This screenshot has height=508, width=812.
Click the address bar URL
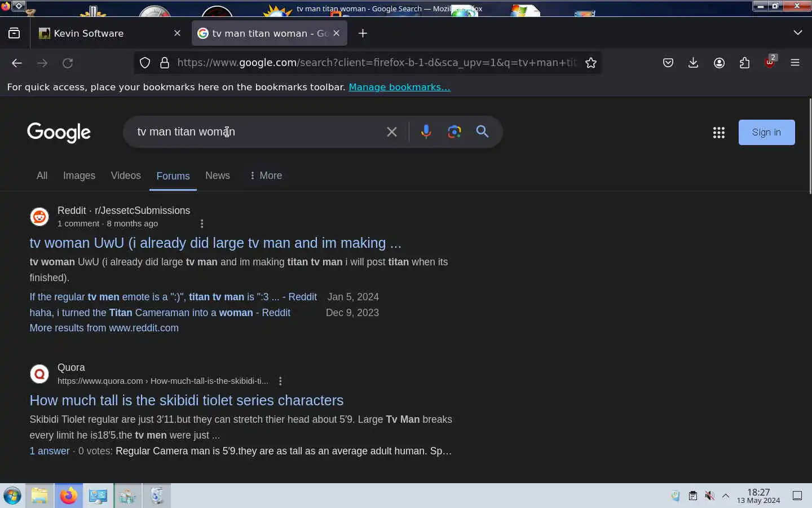377,63
